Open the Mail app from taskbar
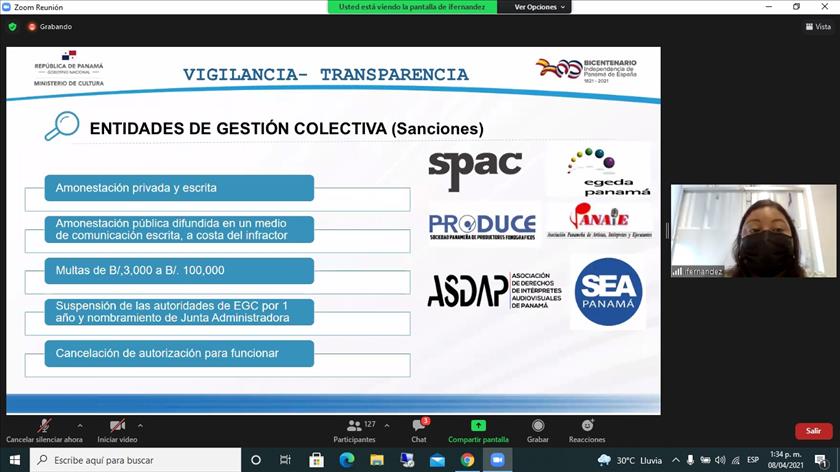This screenshot has width=840, height=472. [437, 460]
